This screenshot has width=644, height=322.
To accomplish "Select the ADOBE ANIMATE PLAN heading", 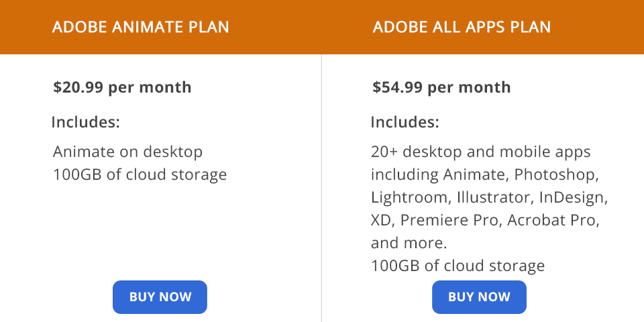I will click(x=141, y=28).
